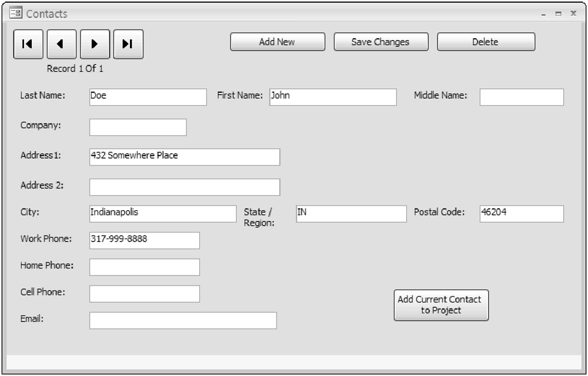Focus the Last Name field
Image resolution: width=588 pixels, height=376 pixels.
coord(148,97)
